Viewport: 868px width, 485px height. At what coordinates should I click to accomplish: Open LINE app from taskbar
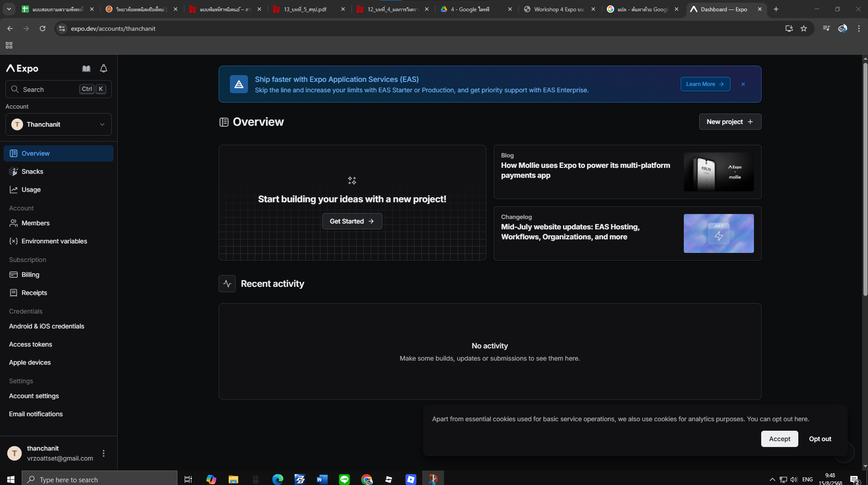[344, 479]
